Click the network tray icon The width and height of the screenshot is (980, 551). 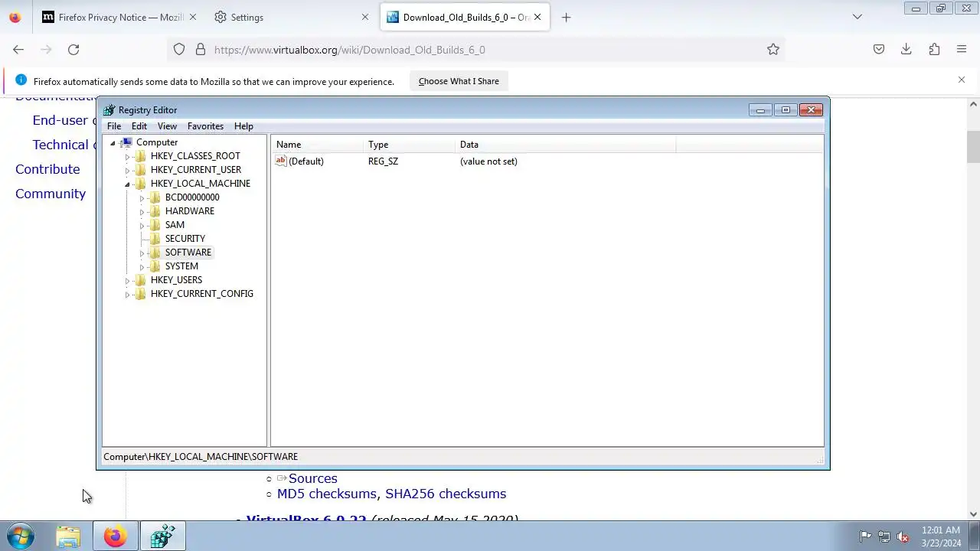click(884, 536)
